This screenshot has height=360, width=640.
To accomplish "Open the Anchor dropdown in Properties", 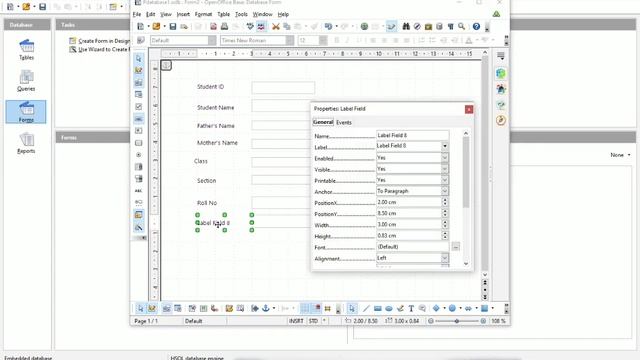I will (445, 191).
